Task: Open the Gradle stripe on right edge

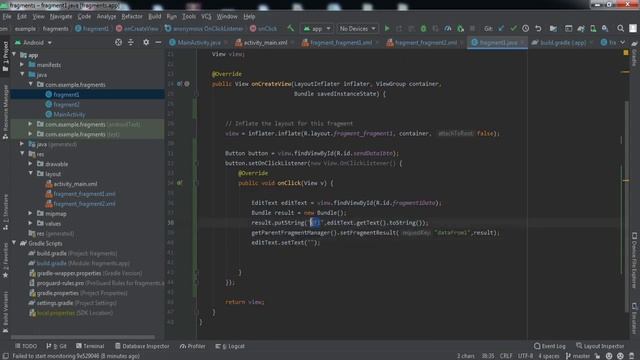Action: [x=634, y=54]
